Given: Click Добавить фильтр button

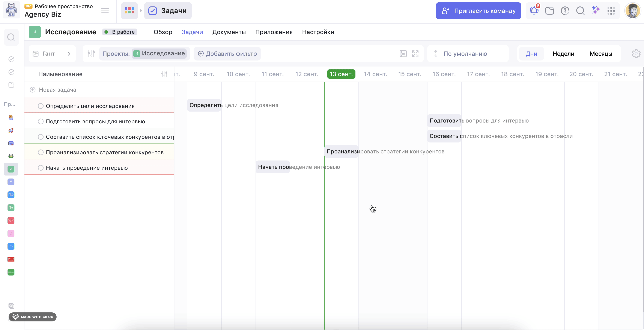Looking at the screenshot, I should click(x=227, y=54).
